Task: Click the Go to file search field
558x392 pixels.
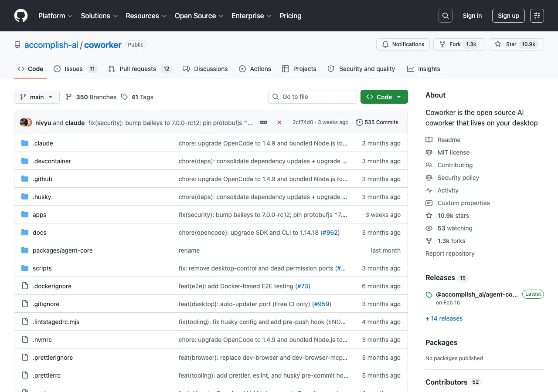Action: pyautogui.click(x=313, y=97)
